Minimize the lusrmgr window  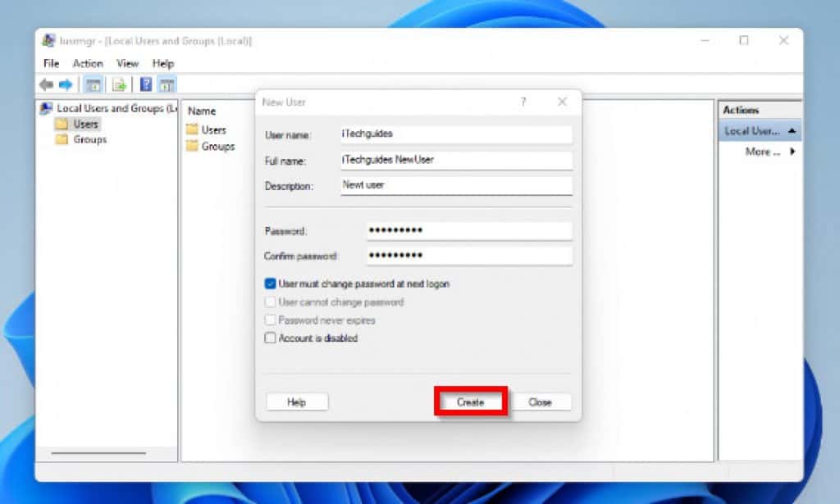click(x=705, y=41)
